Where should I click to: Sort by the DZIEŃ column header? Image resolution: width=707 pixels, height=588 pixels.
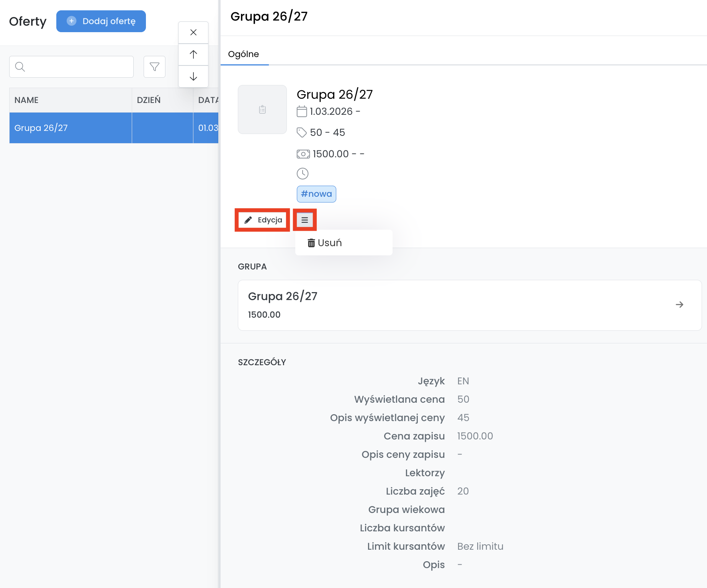click(149, 100)
